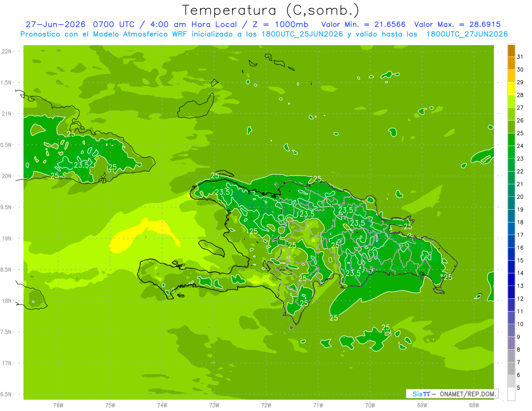Screen dimensions: 532x411
Task: Click the yellow-orange swatch between 29 and 30
Action: [x=511, y=76]
